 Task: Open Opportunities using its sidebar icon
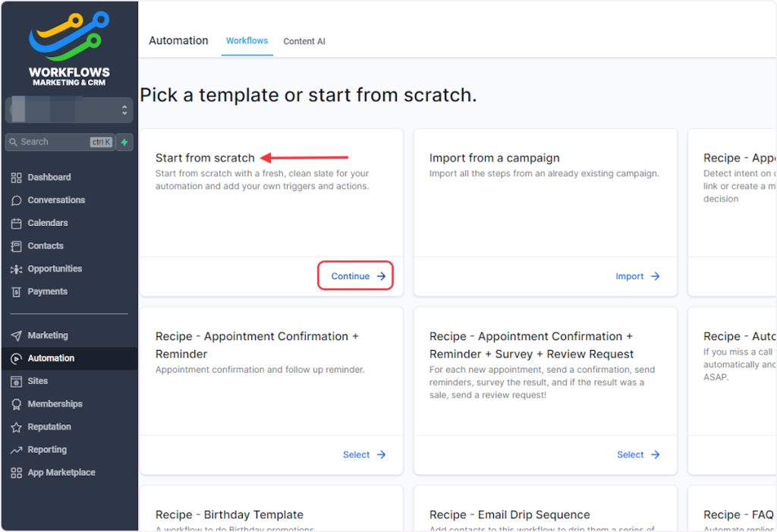(16, 269)
